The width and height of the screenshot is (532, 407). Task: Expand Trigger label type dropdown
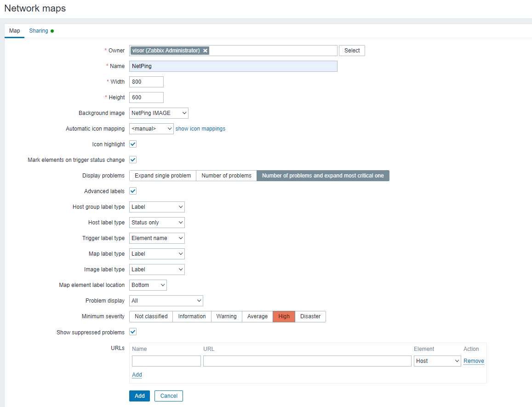157,238
